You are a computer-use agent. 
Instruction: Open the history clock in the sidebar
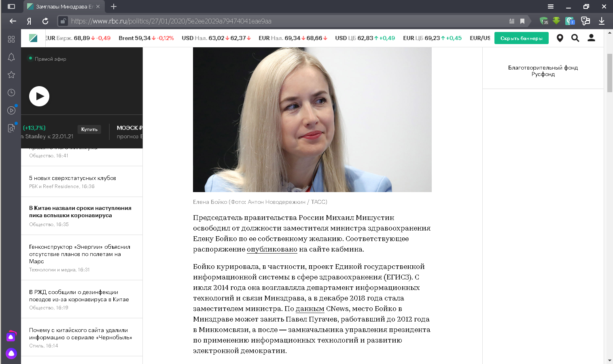pos(11,93)
